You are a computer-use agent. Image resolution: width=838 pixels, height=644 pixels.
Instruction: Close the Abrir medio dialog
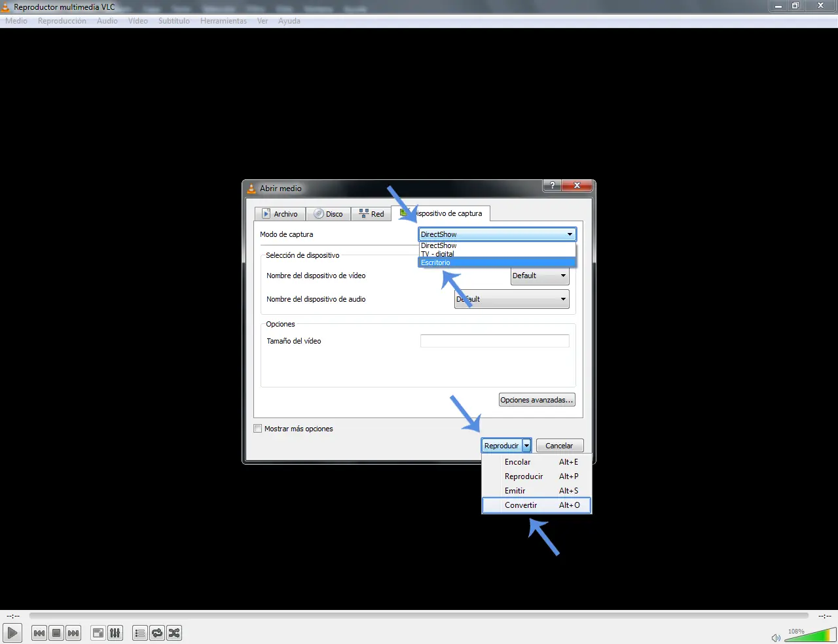(x=577, y=186)
